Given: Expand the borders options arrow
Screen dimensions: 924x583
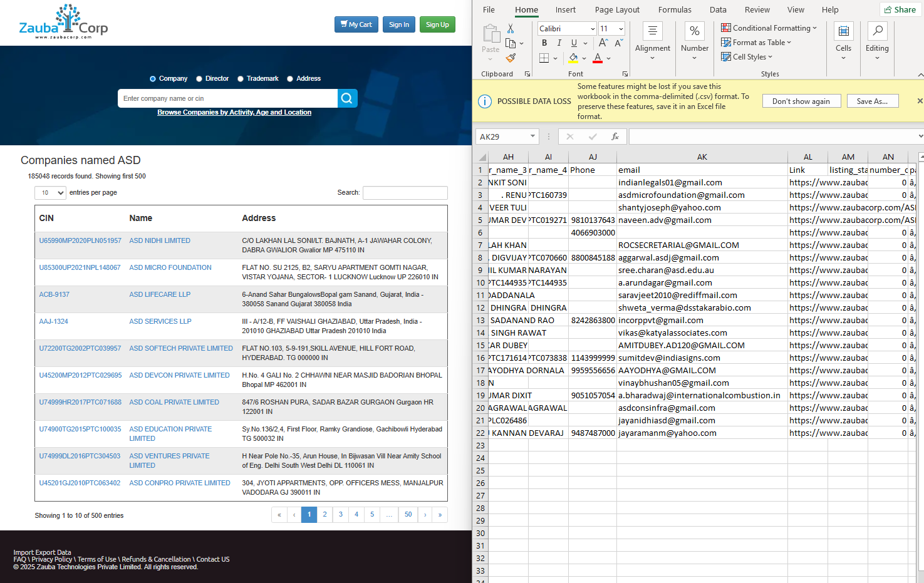Looking at the screenshot, I should tap(556, 58).
